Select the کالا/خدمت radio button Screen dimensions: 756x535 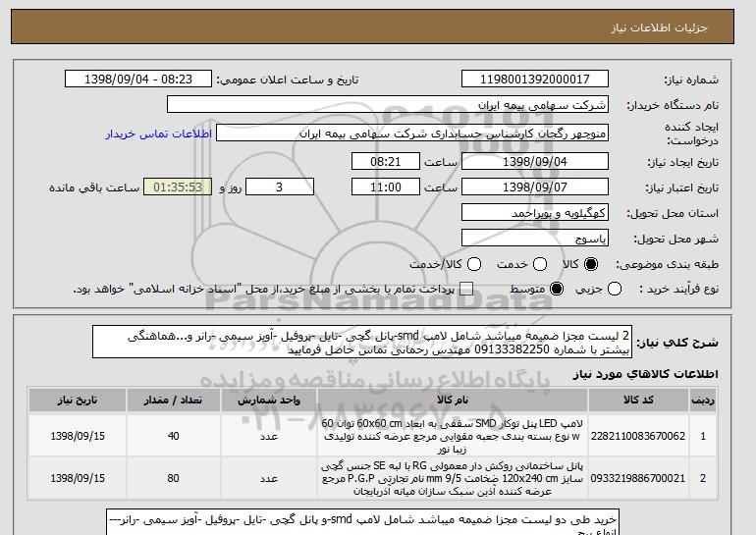tap(474, 264)
